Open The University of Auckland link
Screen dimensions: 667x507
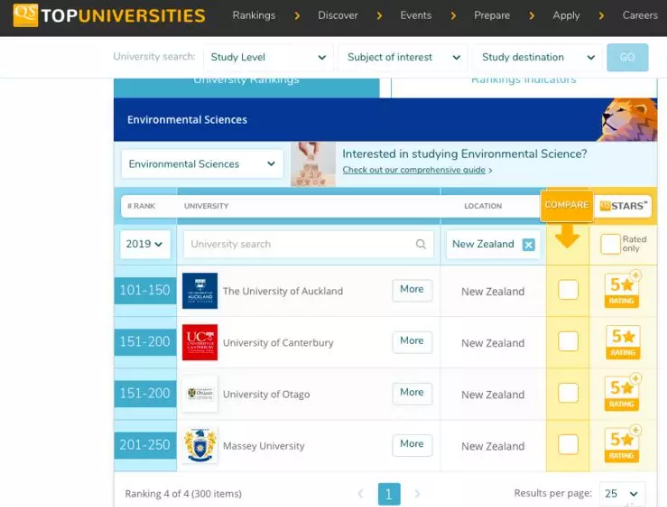(x=283, y=291)
